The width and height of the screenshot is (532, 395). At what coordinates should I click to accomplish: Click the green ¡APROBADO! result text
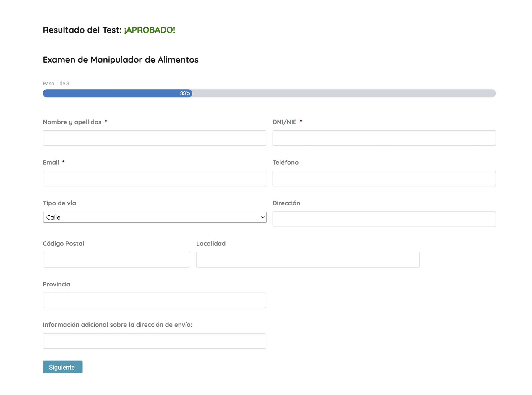[x=149, y=30]
